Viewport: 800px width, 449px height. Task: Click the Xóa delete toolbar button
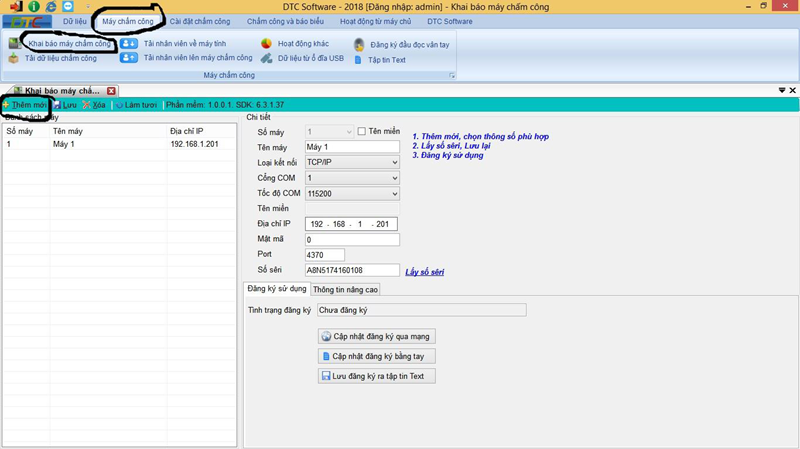92,105
